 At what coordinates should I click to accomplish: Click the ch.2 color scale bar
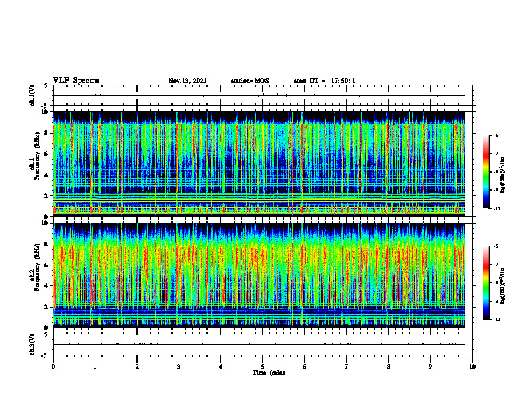[486, 283]
